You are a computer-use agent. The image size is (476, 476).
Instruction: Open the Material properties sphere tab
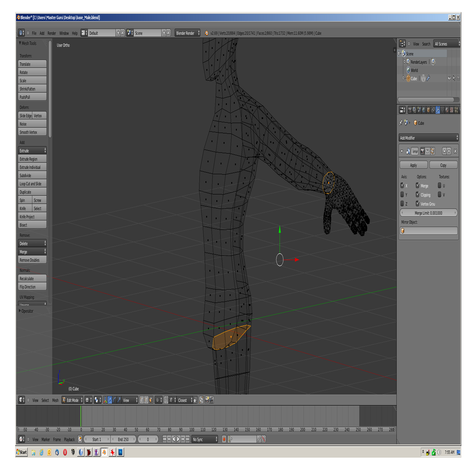coord(447,110)
